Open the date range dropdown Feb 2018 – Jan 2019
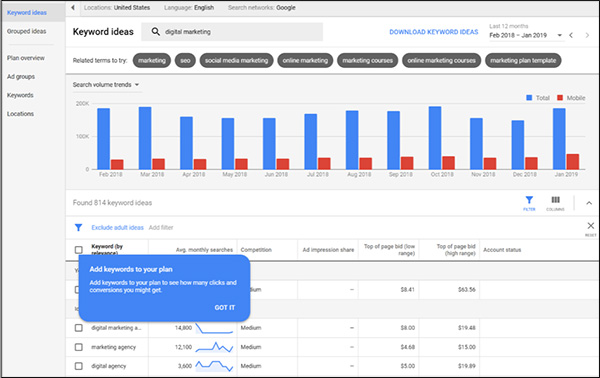The width and height of the screenshot is (600, 378). (526, 35)
